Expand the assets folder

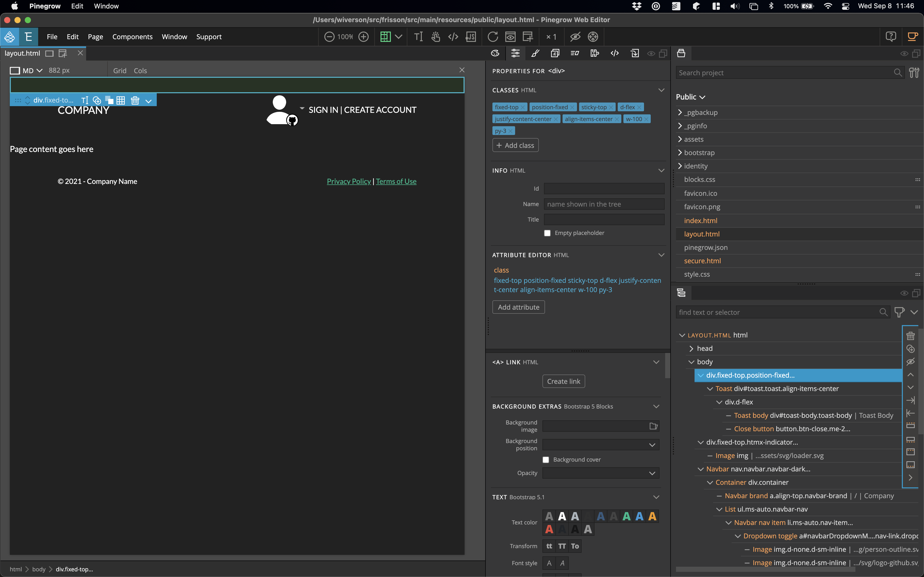click(680, 139)
